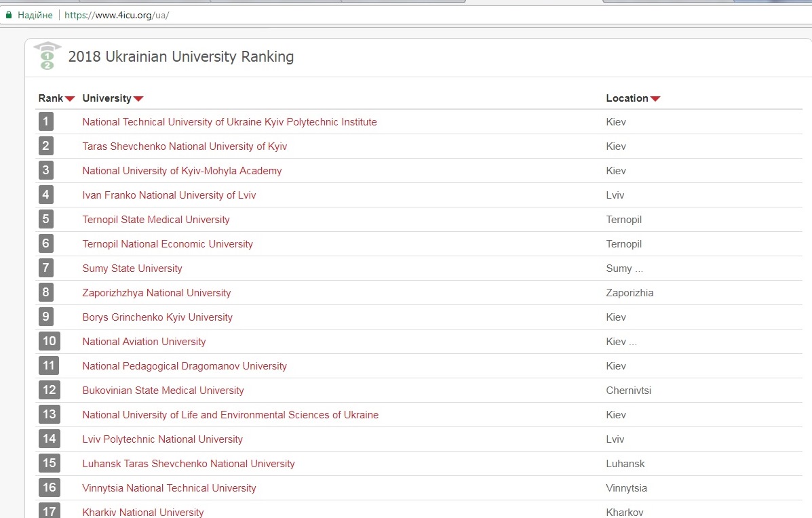Screen dimensions: 812x518
Task: Click the green secure padlock icon
Action: point(9,15)
